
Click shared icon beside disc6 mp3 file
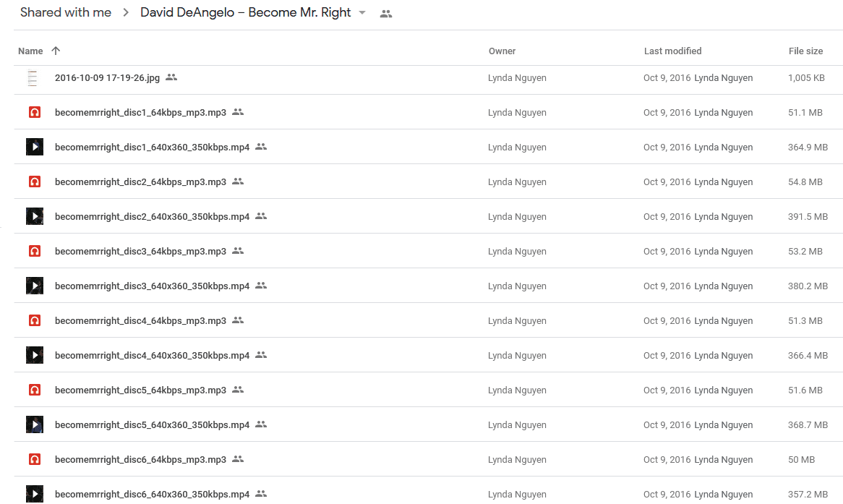(238, 459)
